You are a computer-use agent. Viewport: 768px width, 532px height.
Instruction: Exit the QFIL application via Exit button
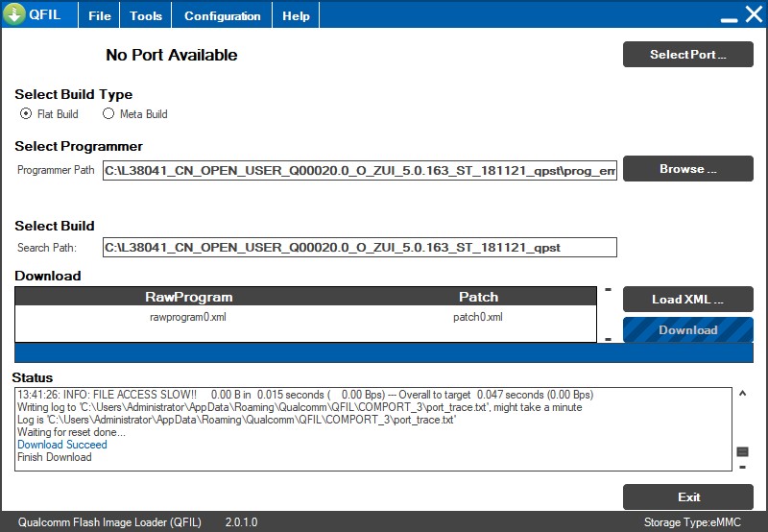[x=687, y=497]
